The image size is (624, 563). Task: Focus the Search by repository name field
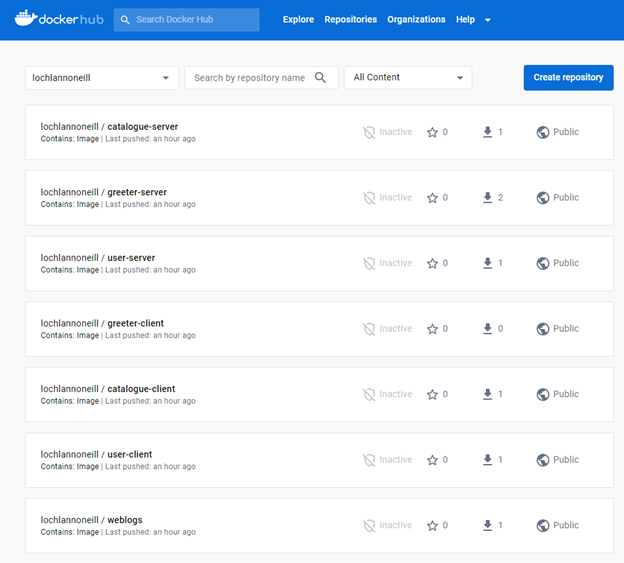click(x=261, y=78)
